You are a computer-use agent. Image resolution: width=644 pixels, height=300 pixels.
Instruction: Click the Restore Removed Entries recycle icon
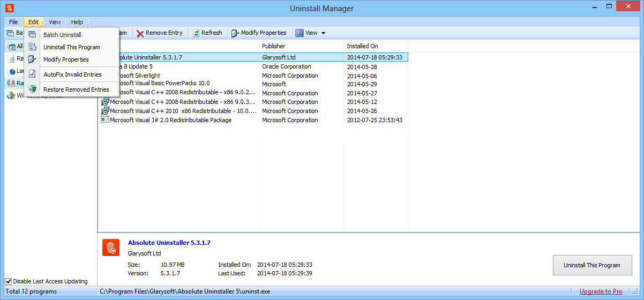(32, 89)
